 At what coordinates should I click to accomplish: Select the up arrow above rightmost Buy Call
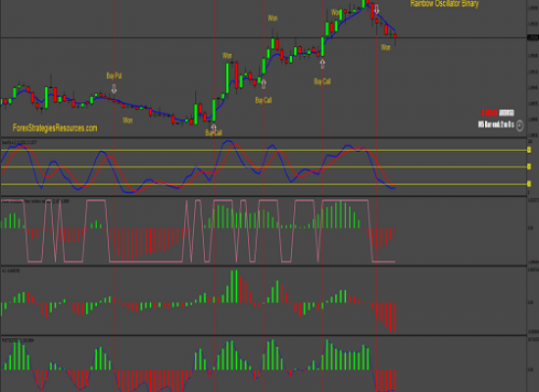pyautogui.click(x=322, y=64)
